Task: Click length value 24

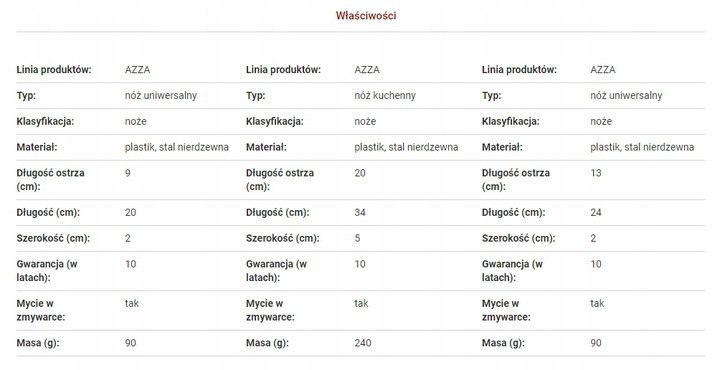Action: (596, 213)
